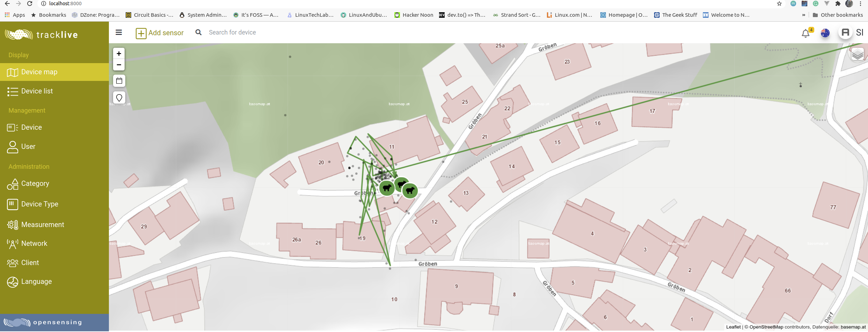This screenshot has height=332, width=868.
Task: Open the user profile avatar menu
Action: tap(845, 33)
